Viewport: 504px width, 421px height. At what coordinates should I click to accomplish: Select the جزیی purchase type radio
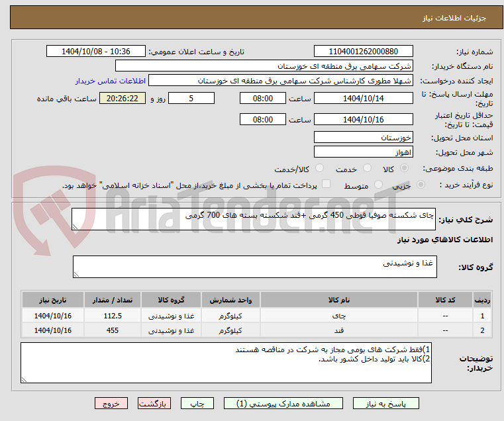[x=421, y=185]
